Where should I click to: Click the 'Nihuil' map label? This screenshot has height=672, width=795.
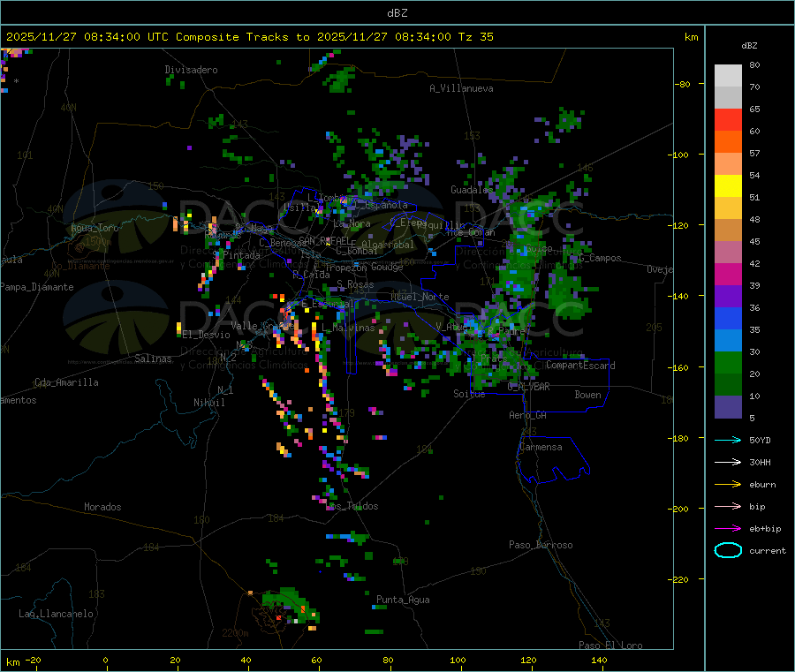(209, 403)
